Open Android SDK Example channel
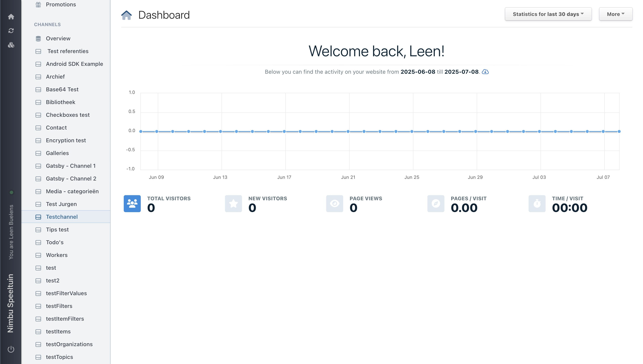 point(74,64)
